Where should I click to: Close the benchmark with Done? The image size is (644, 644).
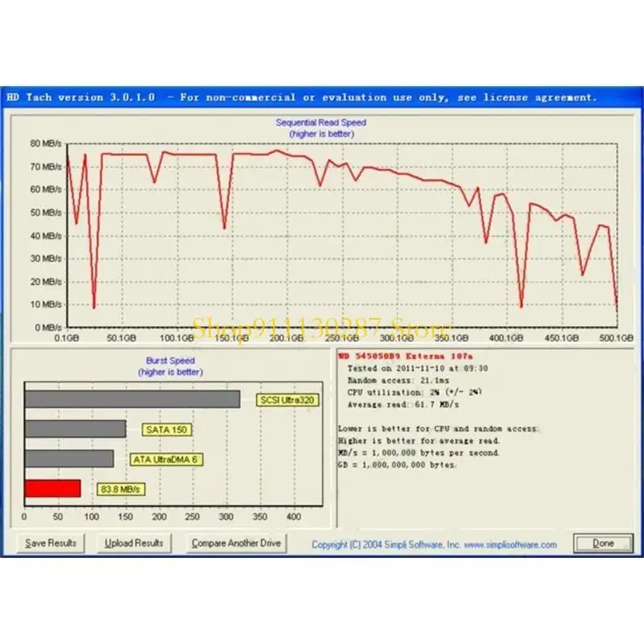click(x=603, y=543)
